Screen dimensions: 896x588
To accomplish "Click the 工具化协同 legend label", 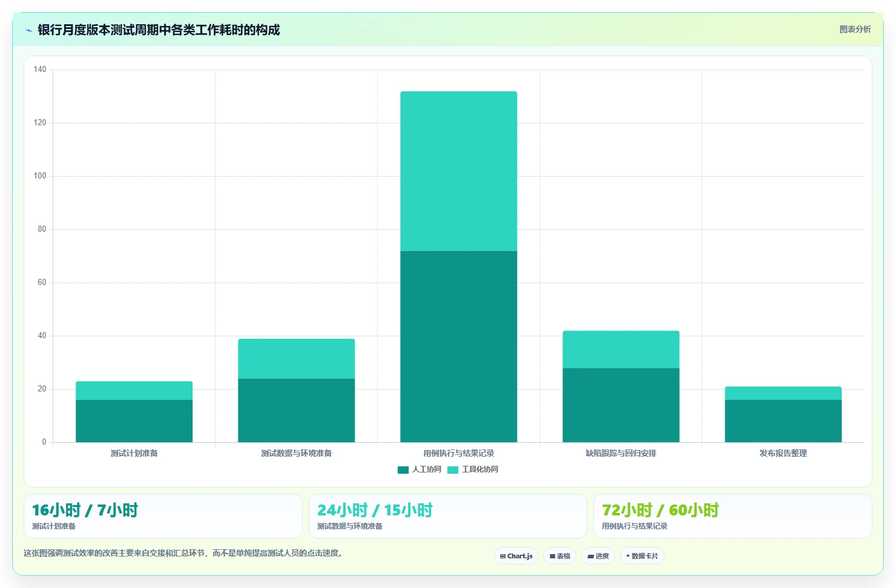I will pos(480,469).
